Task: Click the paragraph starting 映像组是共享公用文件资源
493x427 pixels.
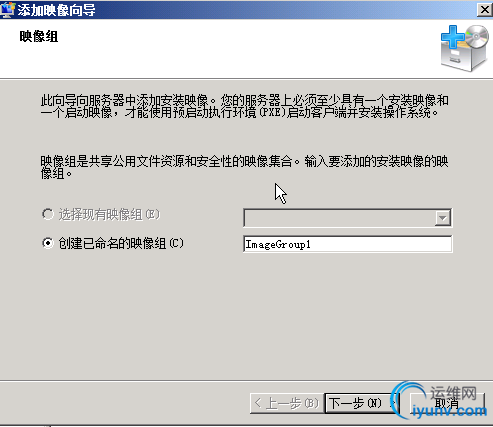Action: tap(244, 167)
